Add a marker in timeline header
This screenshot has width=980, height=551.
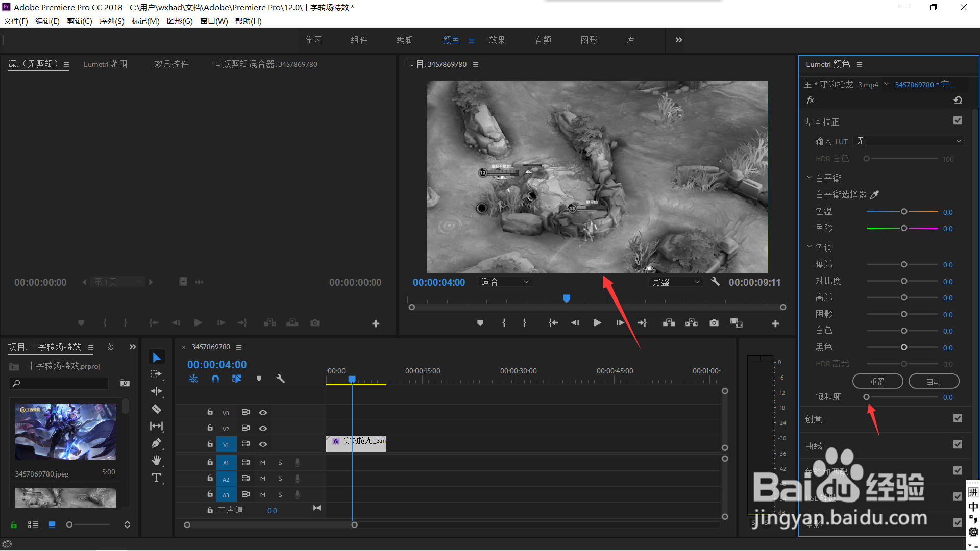pyautogui.click(x=259, y=379)
